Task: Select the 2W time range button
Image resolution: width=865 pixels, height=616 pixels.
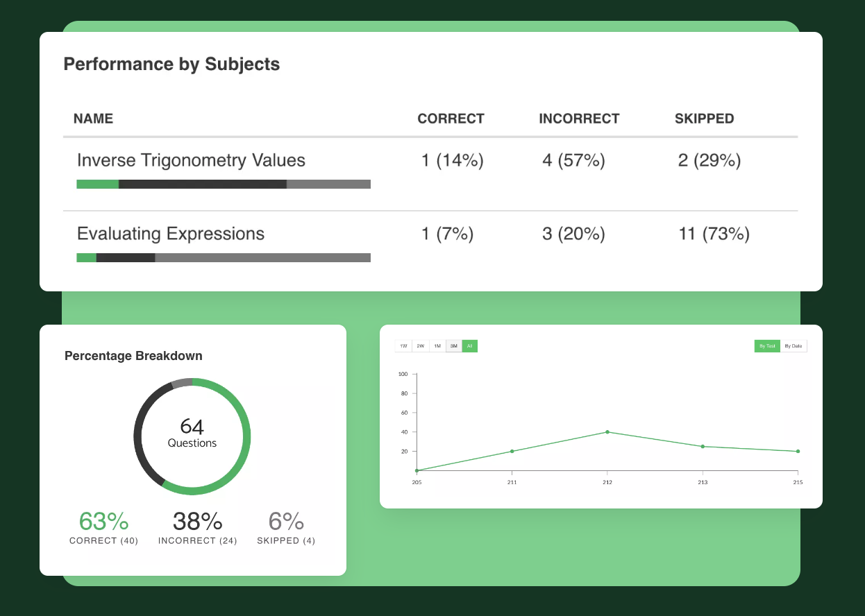Action: click(420, 345)
